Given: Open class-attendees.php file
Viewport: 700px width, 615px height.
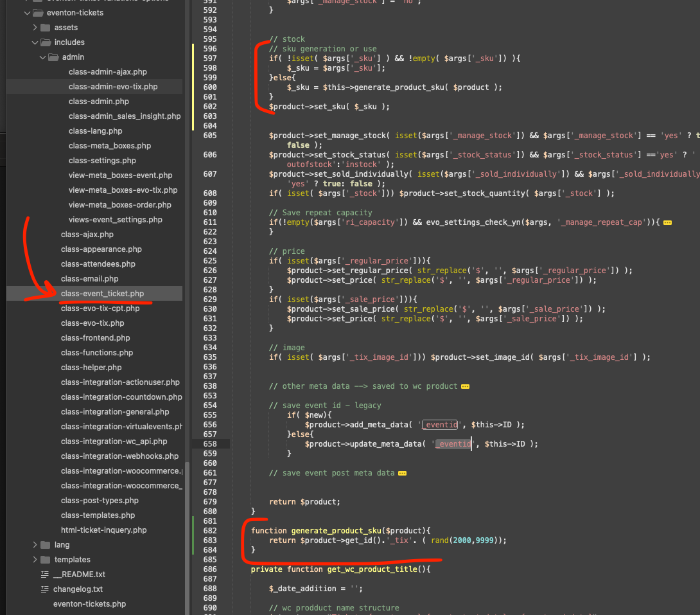Looking at the screenshot, I should (x=98, y=263).
